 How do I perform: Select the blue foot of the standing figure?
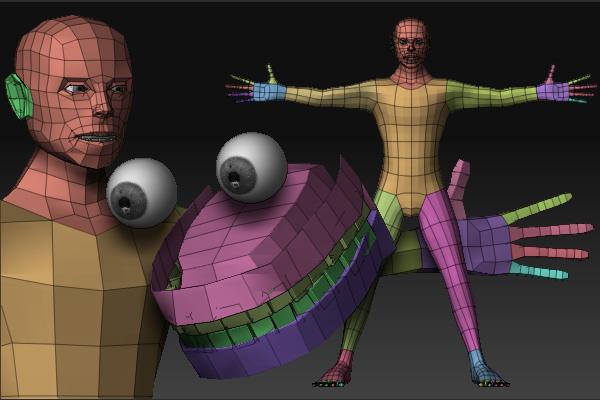[x=481, y=366]
